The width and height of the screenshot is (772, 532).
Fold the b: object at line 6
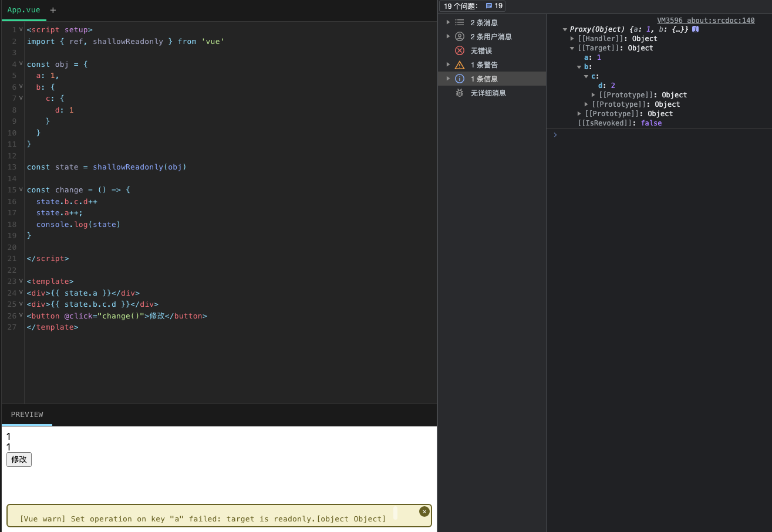tap(21, 87)
